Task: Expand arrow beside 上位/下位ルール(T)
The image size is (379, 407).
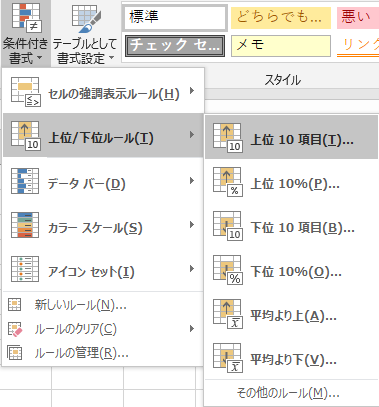Action: coord(192,135)
